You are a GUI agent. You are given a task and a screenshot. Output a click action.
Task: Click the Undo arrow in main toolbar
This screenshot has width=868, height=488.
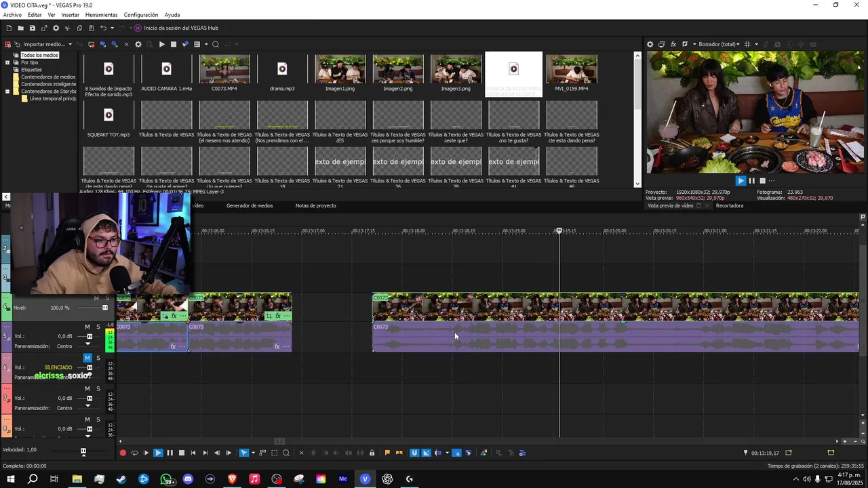click(103, 28)
